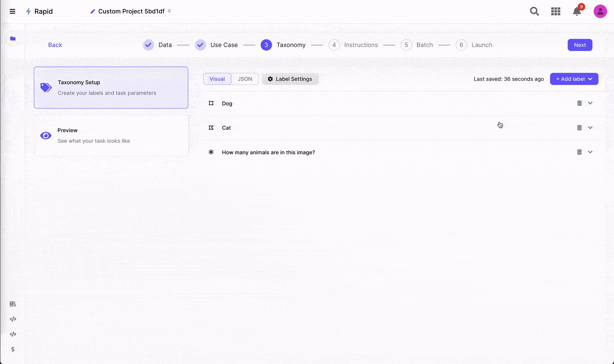Open the folder icon in sidebar
This screenshot has width=614, height=364.
coord(13,39)
